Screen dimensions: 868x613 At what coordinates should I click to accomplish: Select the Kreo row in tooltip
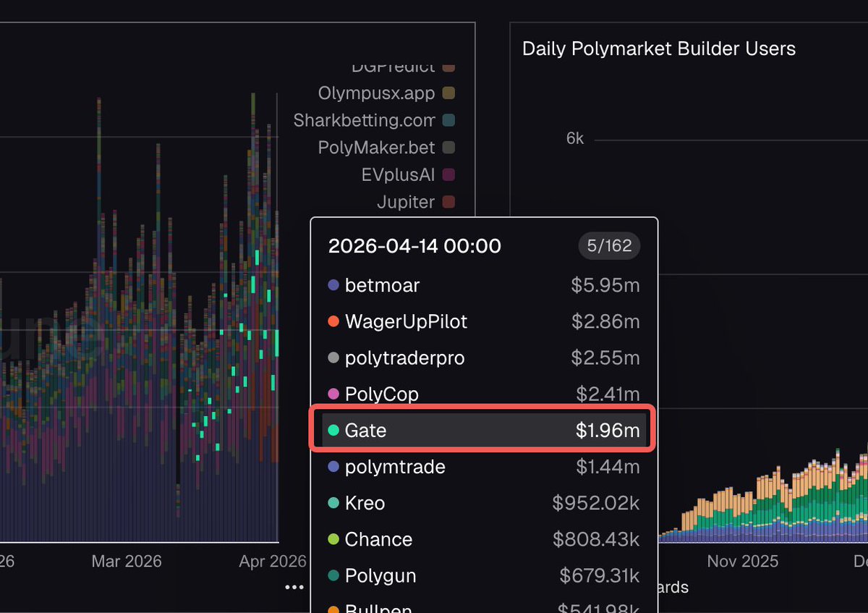pos(484,503)
